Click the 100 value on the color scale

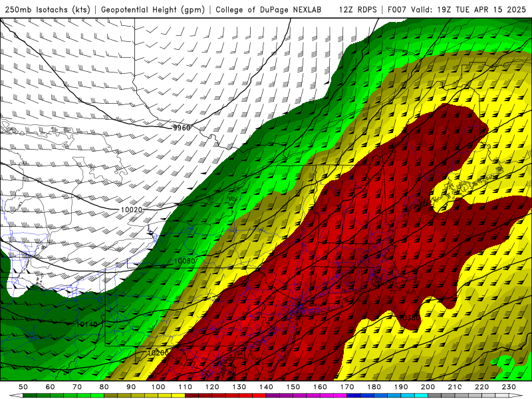pyautogui.click(x=158, y=387)
